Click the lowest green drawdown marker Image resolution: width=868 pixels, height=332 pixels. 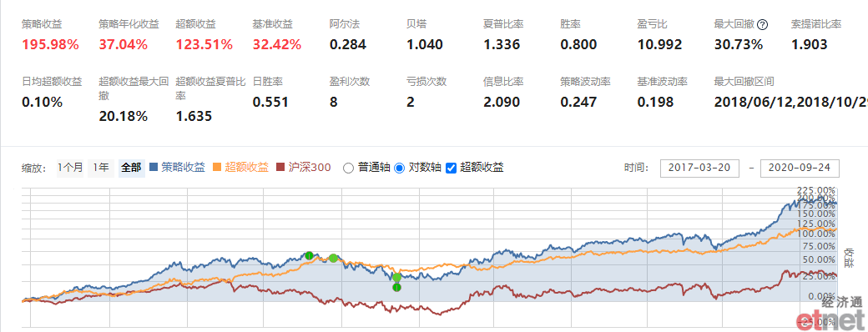[x=396, y=287]
